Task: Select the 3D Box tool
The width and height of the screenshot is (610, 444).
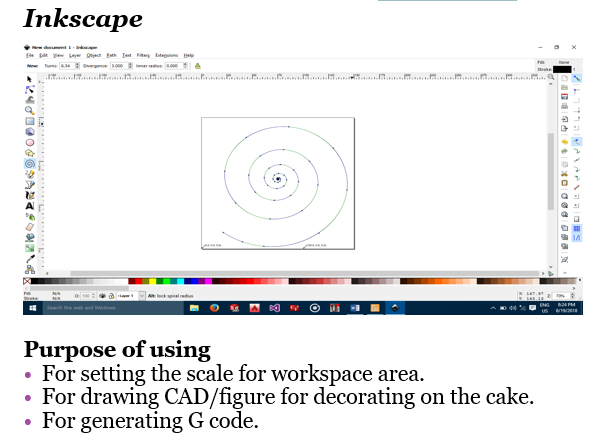Action: pos(30,132)
